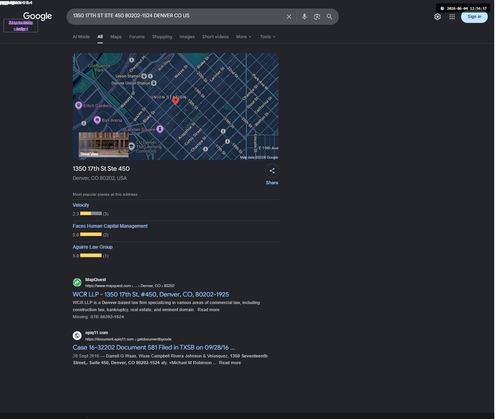The width and height of the screenshot is (500, 419).
Task: Click MapQuest site favicon
Action: tap(77, 282)
